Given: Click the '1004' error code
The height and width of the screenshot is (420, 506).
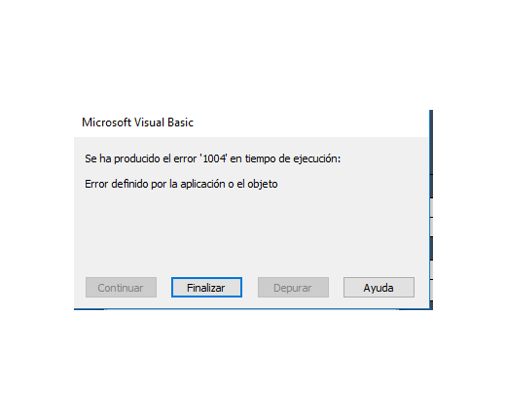Looking at the screenshot, I should 214,158.
